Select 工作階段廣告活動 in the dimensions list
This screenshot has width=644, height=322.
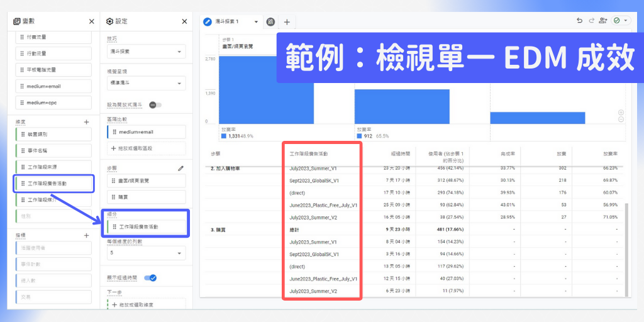(x=53, y=184)
